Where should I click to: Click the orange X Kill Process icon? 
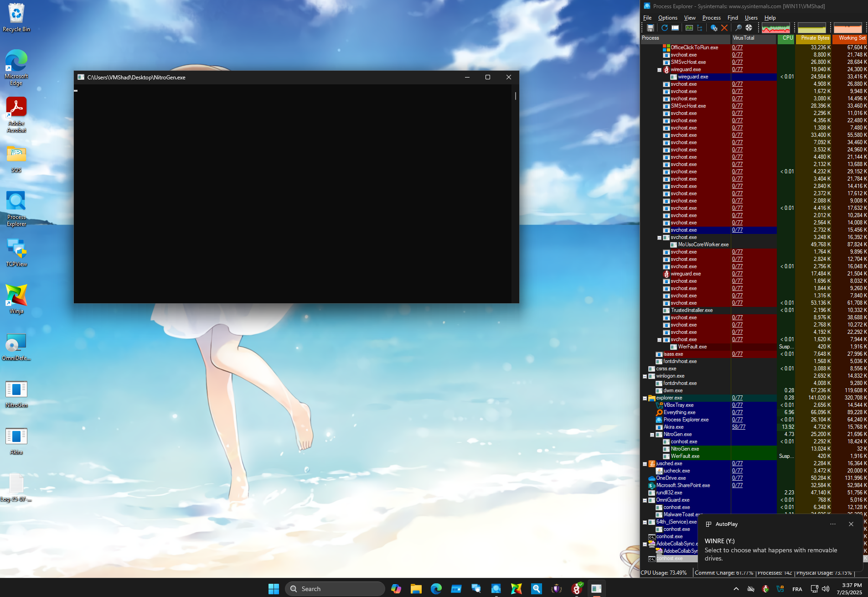(724, 28)
